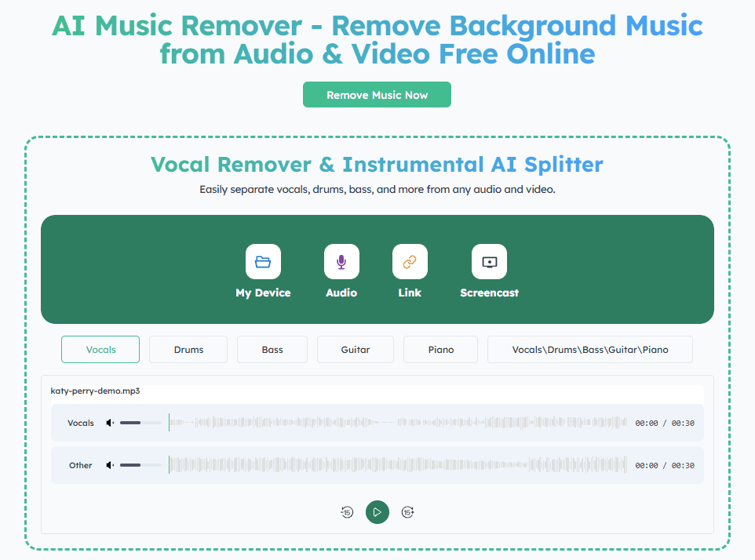The height and width of the screenshot is (560, 755).
Task: Select the Vocals\Drums\Bass\Guitar\Piano tab
Action: (x=590, y=350)
